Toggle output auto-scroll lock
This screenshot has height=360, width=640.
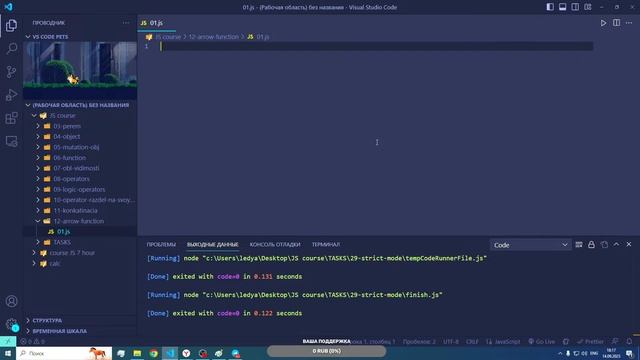tap(591, 244)
